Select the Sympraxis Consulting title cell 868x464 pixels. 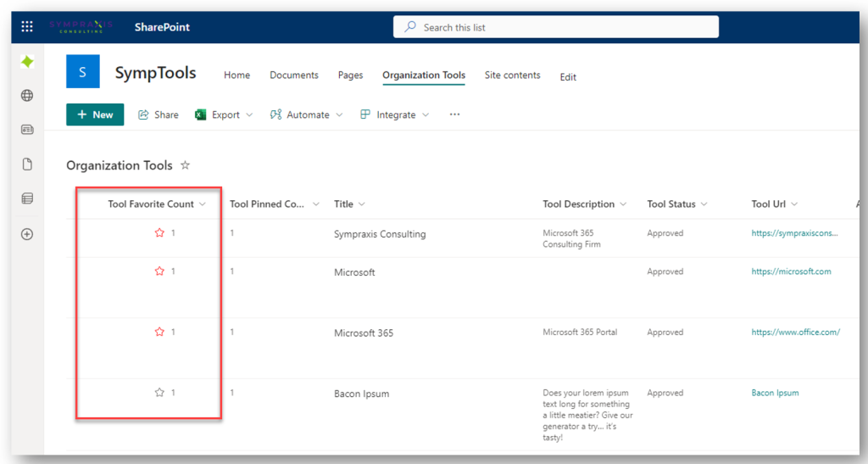coord(380,234)
